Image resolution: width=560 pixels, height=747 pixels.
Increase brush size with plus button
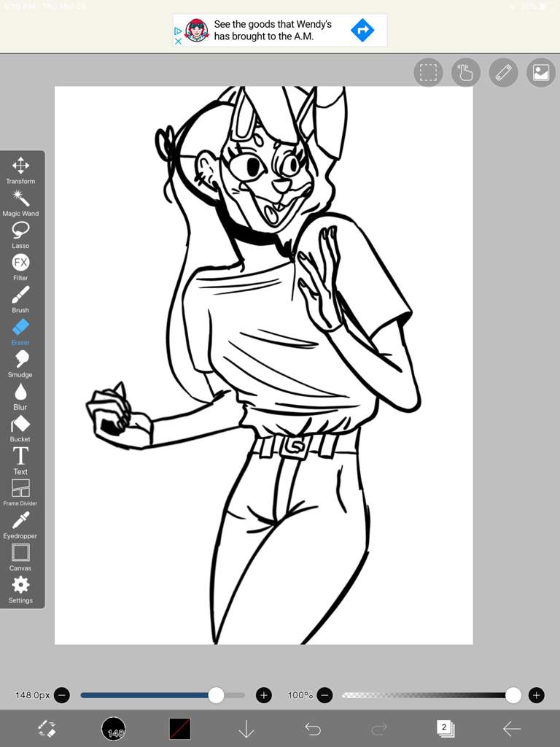(x=264, y=695)
